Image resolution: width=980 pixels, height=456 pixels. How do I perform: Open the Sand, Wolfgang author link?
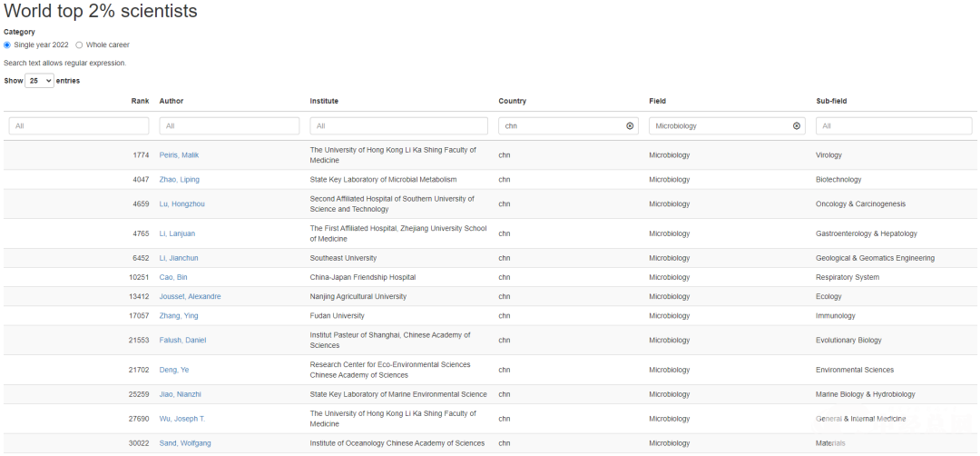185,443
